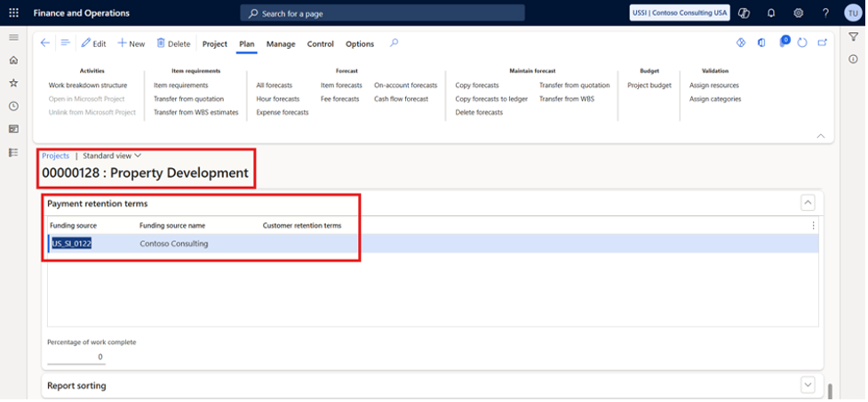Viewport: 868px width, 402px height.
Task: Open the app launcher waffle icon
Action: 13,12
